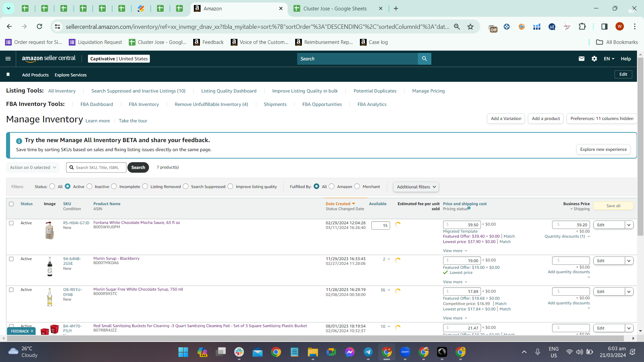Viewport: 644px width, 362px height.
Task: Expand View more for Monin Blackberry pricing
Action: [455, 282]
